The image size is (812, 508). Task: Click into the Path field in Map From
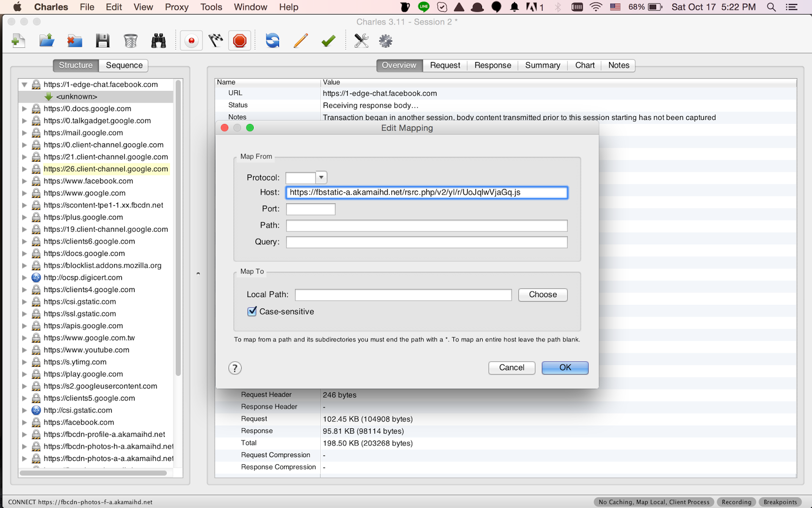click(427, 226)
